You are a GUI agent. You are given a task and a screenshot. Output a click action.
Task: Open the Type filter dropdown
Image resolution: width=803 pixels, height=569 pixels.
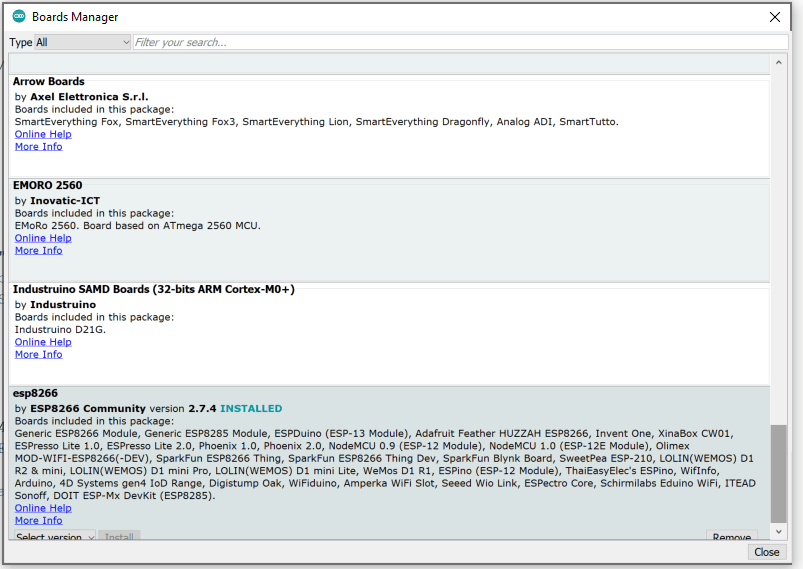[82, 42]
